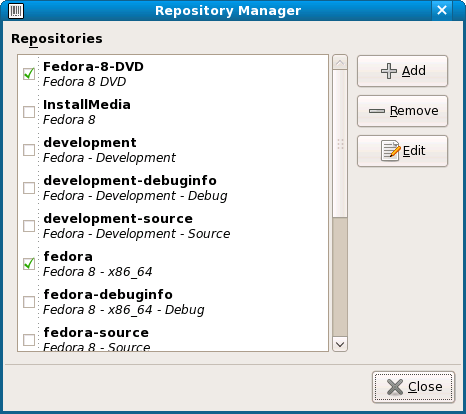Click the scrollbar thumb grip handle
The width and height of the screenshot is (466, 414).
point(340,144)
